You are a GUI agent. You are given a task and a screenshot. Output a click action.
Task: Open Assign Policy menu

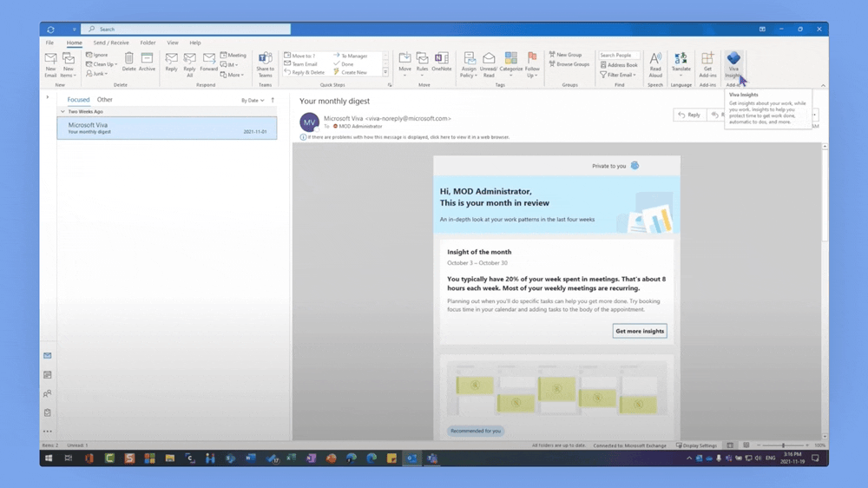[469, 65]
